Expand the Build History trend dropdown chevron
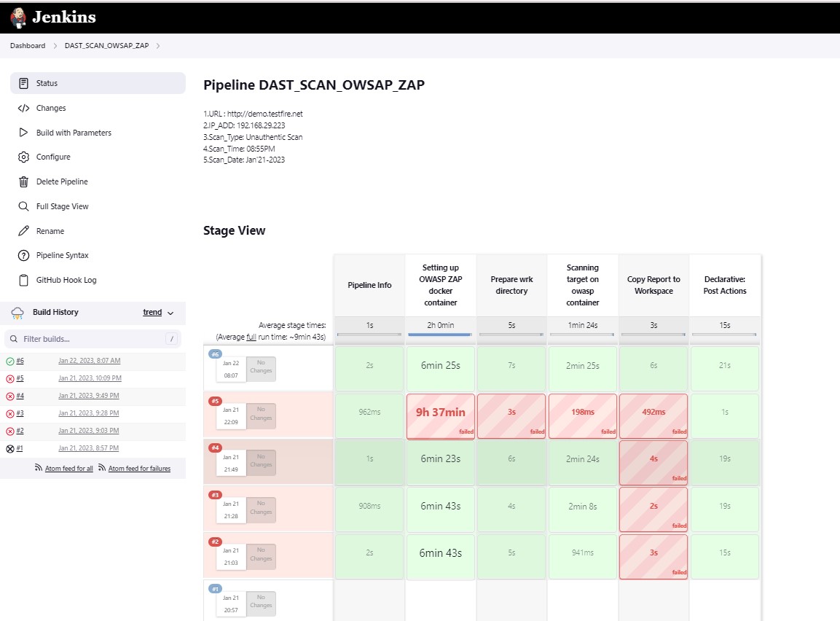The width and height of the screenshot is (840, 621). (170, 313)
